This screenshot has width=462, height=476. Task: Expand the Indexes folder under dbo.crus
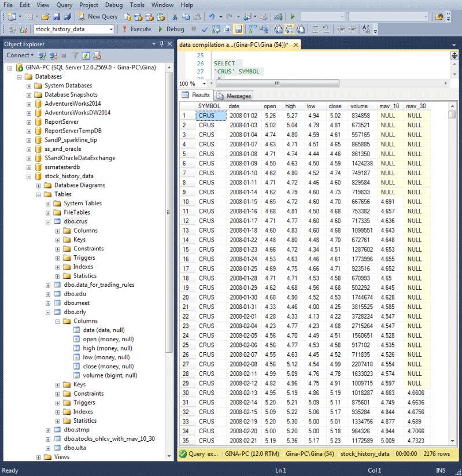click(58, 267)
